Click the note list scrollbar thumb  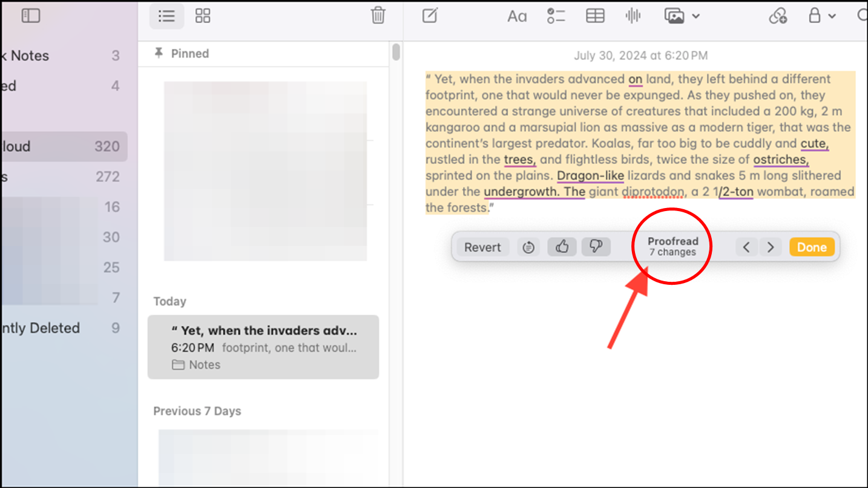pyautogui.click(x=396, y=52)
